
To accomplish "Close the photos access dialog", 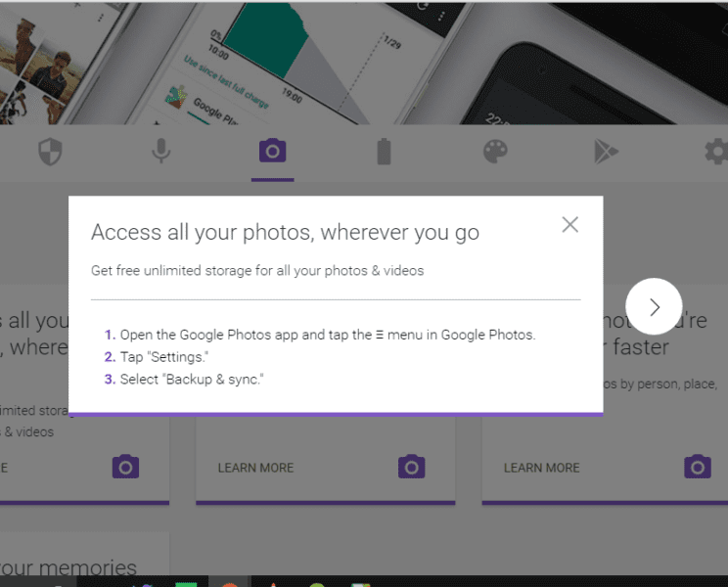I will 569,225.
